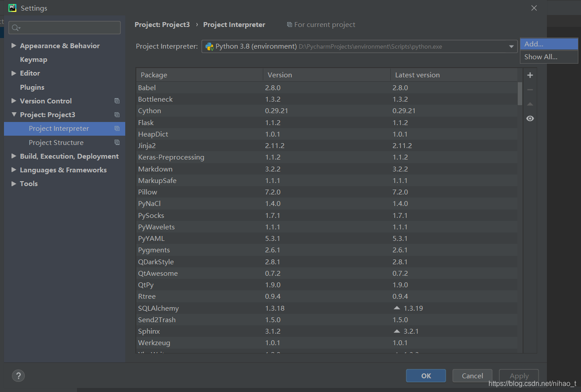Select the Jinja2 package row
The height and width of the screenshot is (392, 581).
click(x=327, y=145)
